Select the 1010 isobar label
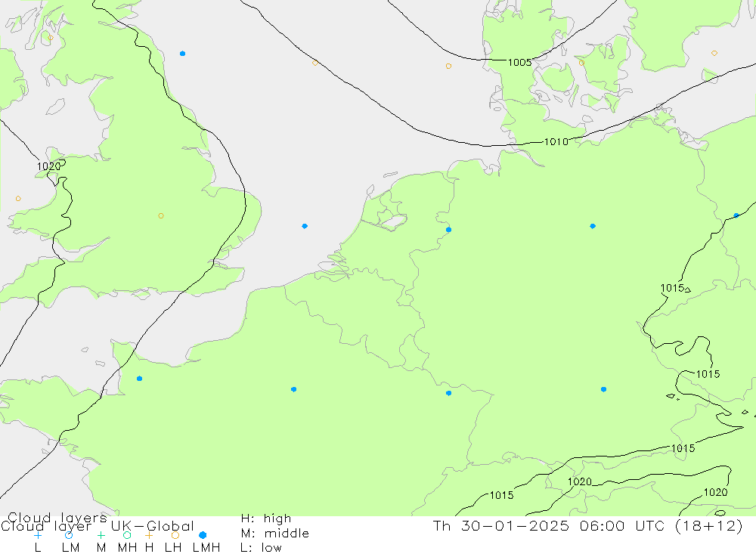The image size is (756, 554). (556, 142)
